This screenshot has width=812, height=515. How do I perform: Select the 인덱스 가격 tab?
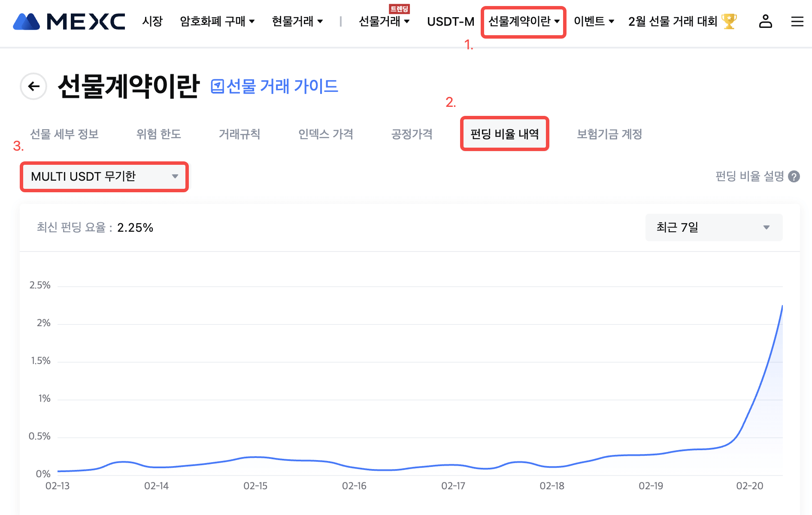coord(326,134)
